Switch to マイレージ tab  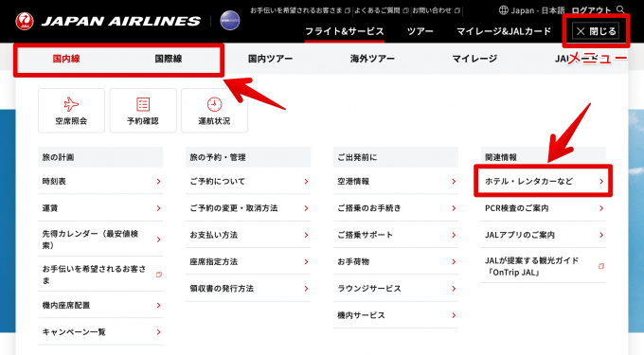click(x=474, y=59)
